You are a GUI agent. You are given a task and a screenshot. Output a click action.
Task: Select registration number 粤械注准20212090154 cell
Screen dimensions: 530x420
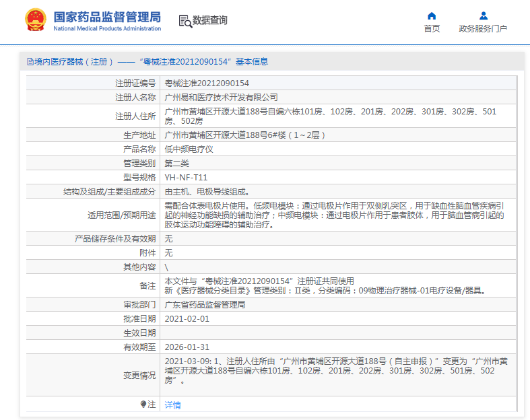point(338,83)
